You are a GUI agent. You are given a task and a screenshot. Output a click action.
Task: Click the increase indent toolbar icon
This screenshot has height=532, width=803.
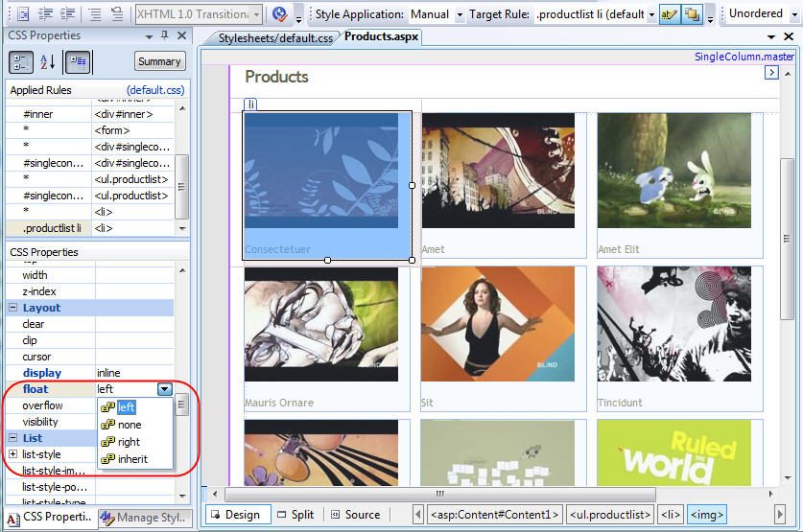click(x=68, y=13)
